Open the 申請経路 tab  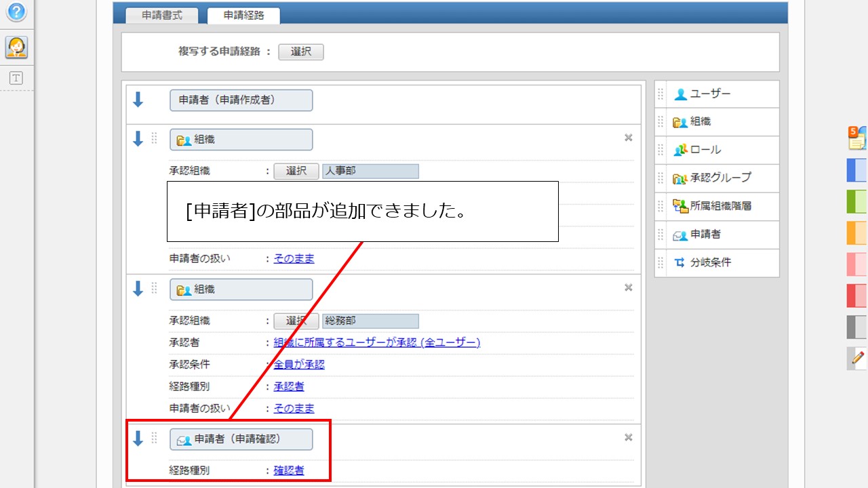(x=243, y=16)
